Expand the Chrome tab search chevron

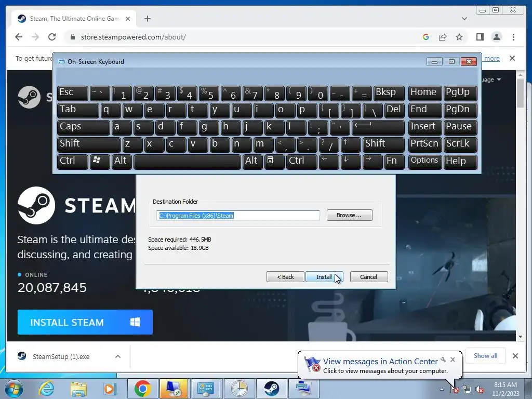pos(464,19)
